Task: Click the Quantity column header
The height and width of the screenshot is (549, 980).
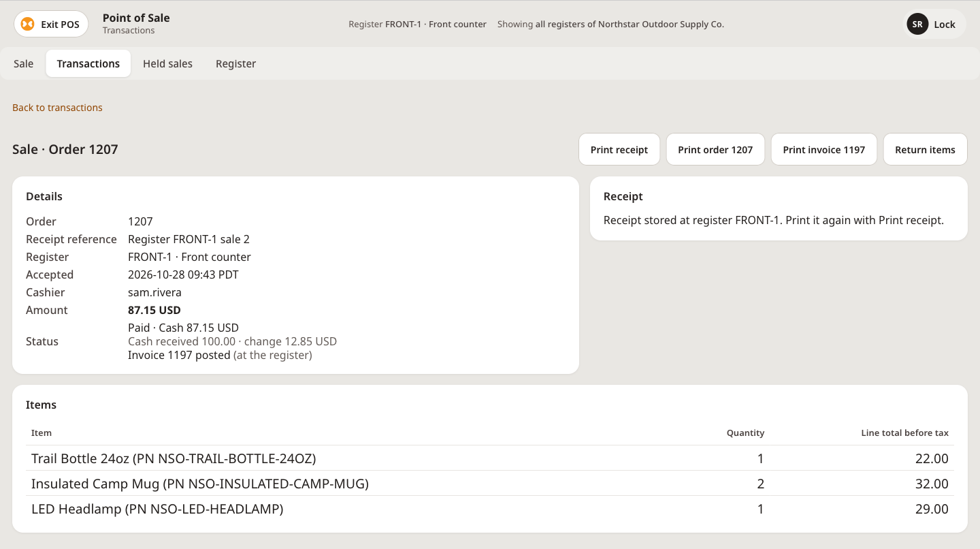Action: coord(745,433)
